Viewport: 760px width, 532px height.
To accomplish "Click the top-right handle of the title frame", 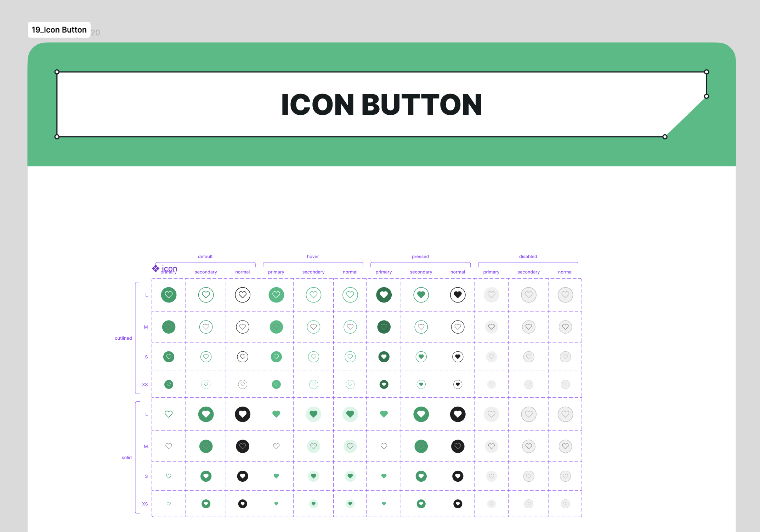I will [707, 72].
